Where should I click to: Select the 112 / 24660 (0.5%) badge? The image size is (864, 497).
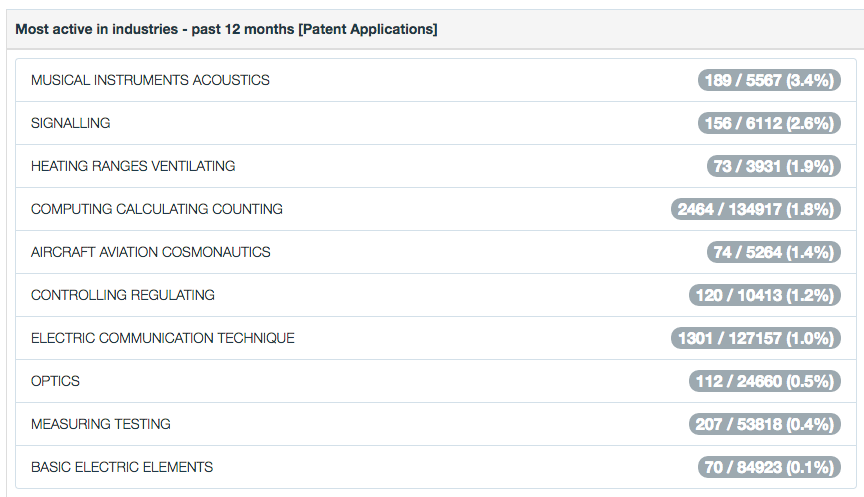click(763, 381)
